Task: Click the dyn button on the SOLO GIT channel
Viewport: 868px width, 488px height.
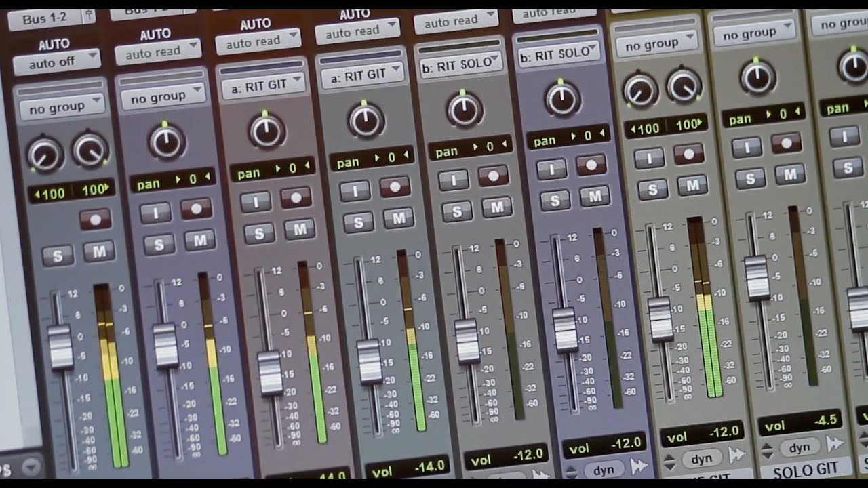Action: tap(800, 447)
